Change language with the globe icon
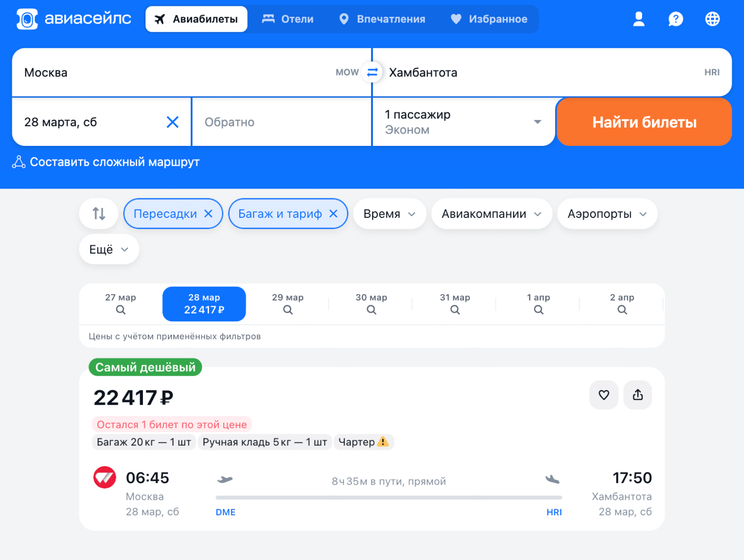 [712, 19]
